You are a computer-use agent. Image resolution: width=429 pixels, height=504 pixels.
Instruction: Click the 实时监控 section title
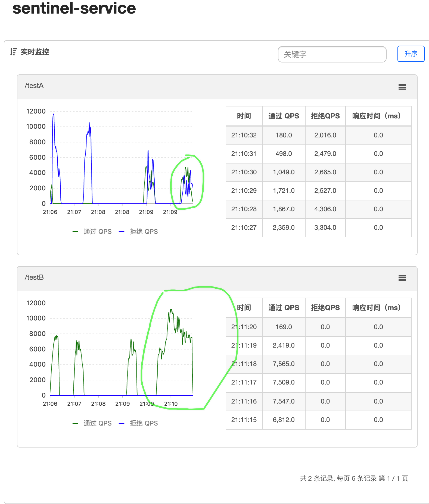click(35, 52)
